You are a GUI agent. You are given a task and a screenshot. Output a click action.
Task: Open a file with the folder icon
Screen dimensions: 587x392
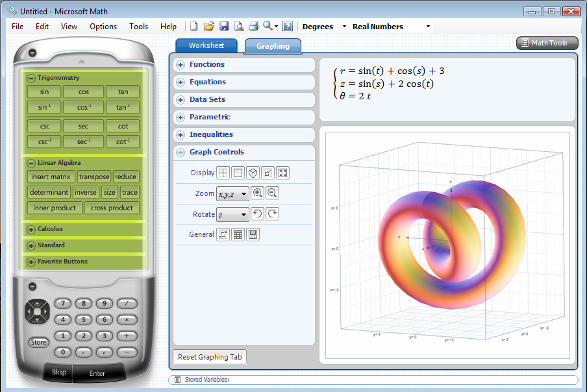click(x=209, y=26)
